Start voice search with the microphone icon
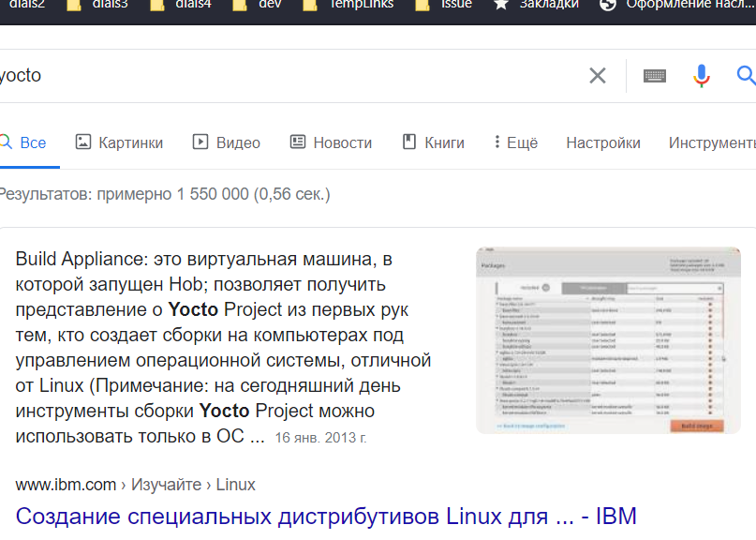Screen dimensions: 756x540 (x=702, y=76)
